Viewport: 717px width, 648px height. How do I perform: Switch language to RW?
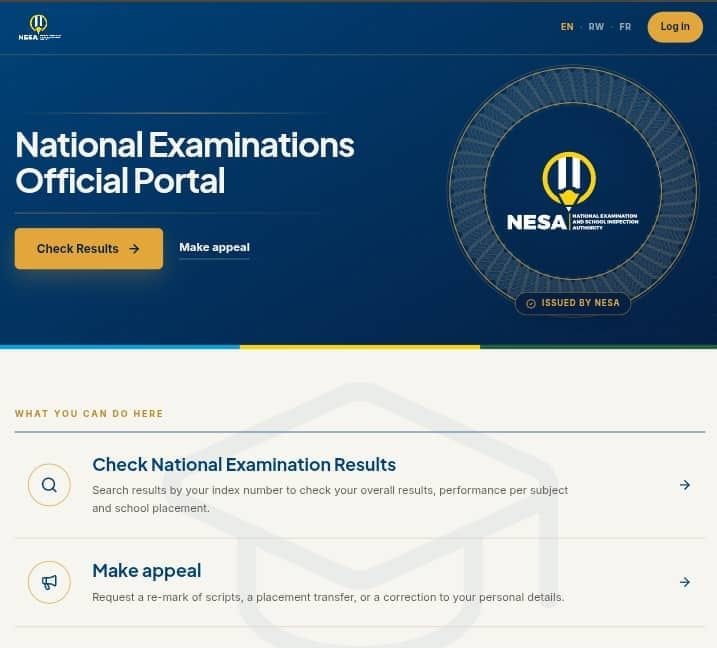(x=596, y=27)
